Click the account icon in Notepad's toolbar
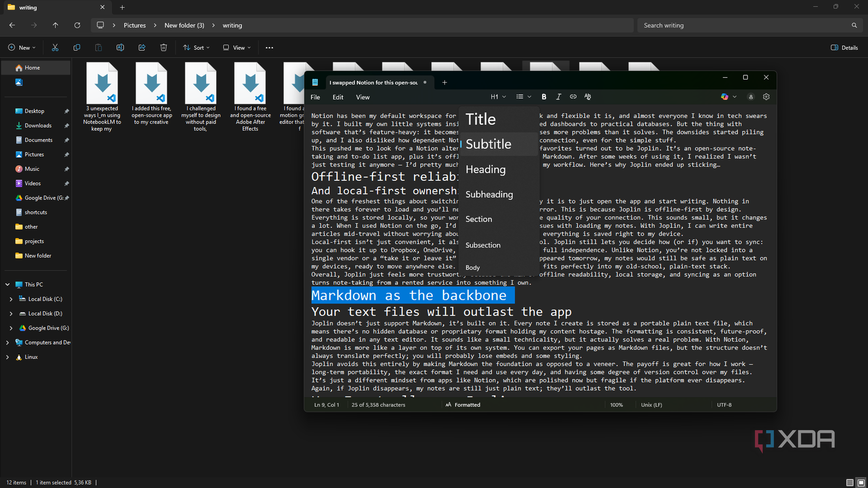This screenshot has height=488, width=868. pos(751,97)
